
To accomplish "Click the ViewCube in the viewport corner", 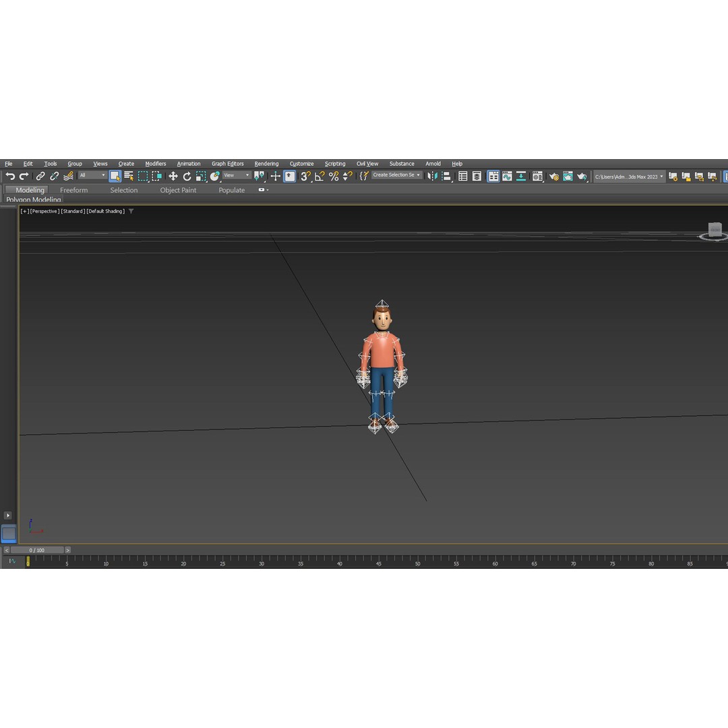I will click(714, 231).
